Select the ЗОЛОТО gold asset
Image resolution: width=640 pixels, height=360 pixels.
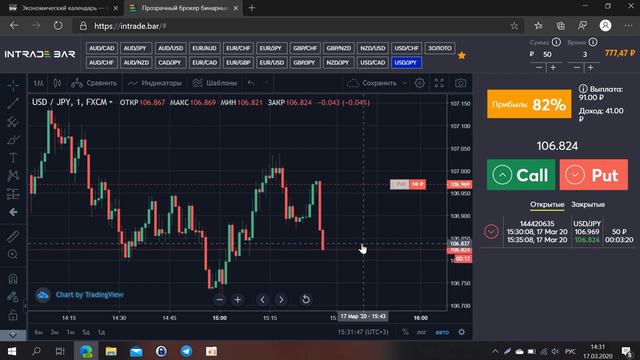(440, 48)
